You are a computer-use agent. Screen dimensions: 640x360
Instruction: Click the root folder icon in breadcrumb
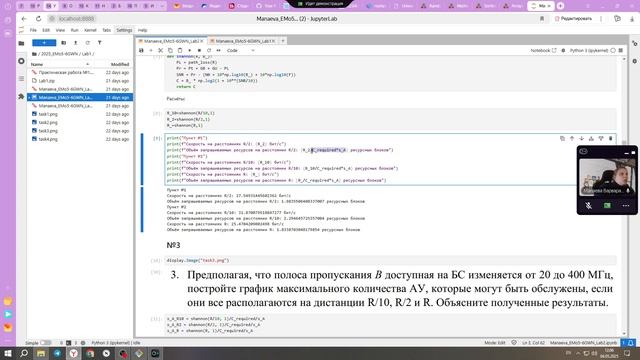(x=34, y=54)
